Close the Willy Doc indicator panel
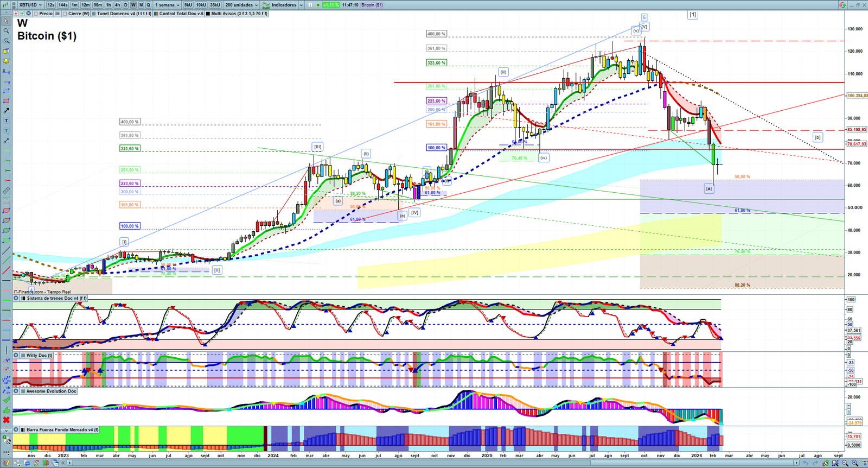Image resolution: width=868 pixels, height=468 pixels. [x=16, y=356]
